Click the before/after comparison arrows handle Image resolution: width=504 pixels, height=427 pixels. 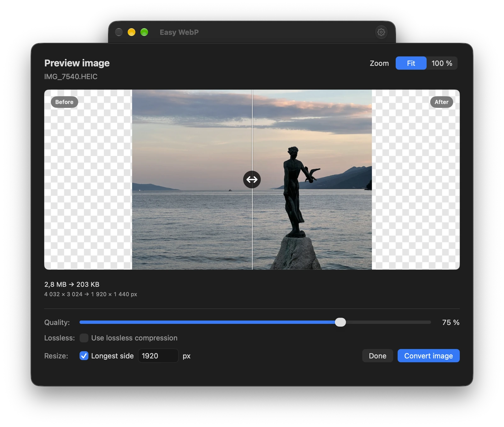[x=252, y=179]
